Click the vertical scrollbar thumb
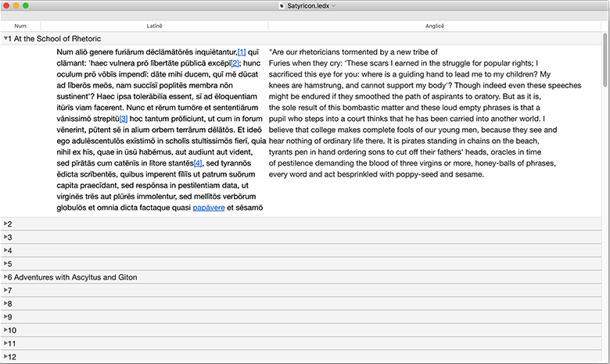This screenshot has height=364, width=610. pos(605,60)
